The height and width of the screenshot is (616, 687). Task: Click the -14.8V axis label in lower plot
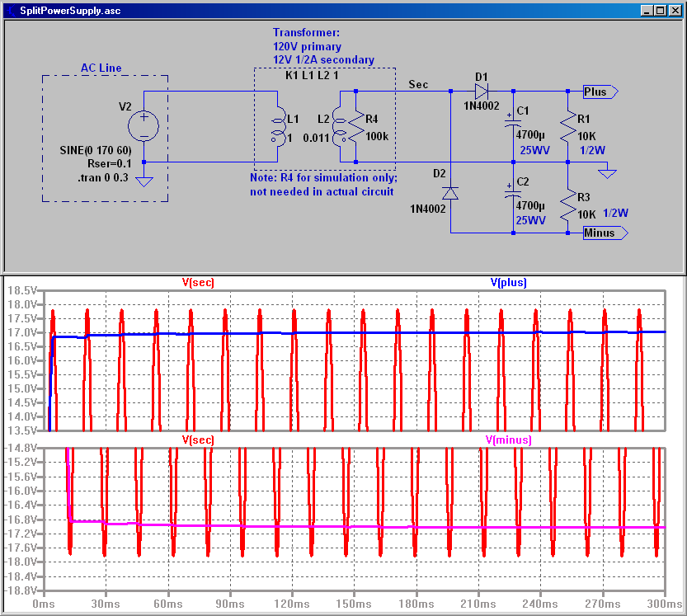coord(21,448)
